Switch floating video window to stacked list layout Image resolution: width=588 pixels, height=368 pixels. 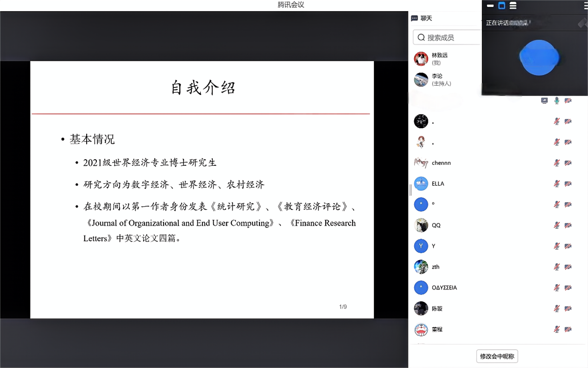tap(513, 6)
